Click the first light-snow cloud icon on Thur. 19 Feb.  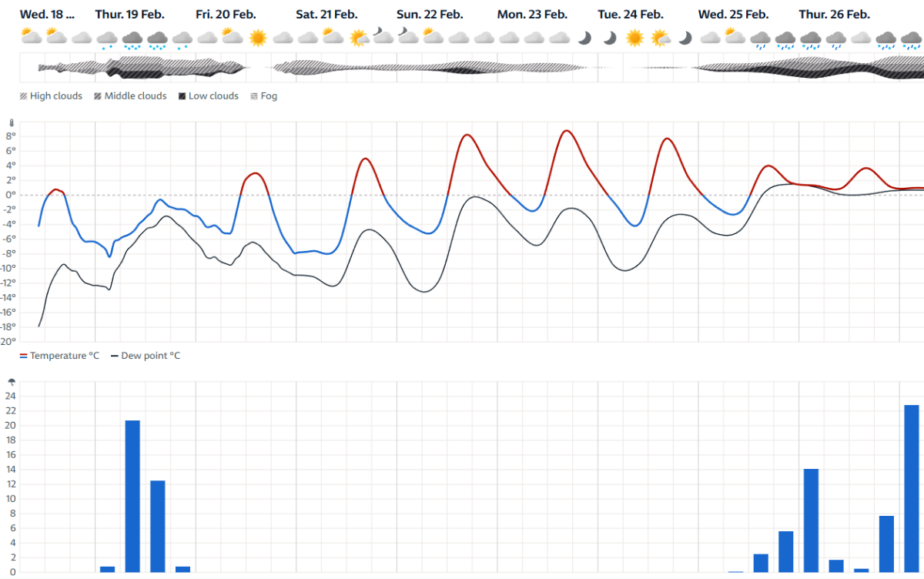click(107, 38)
